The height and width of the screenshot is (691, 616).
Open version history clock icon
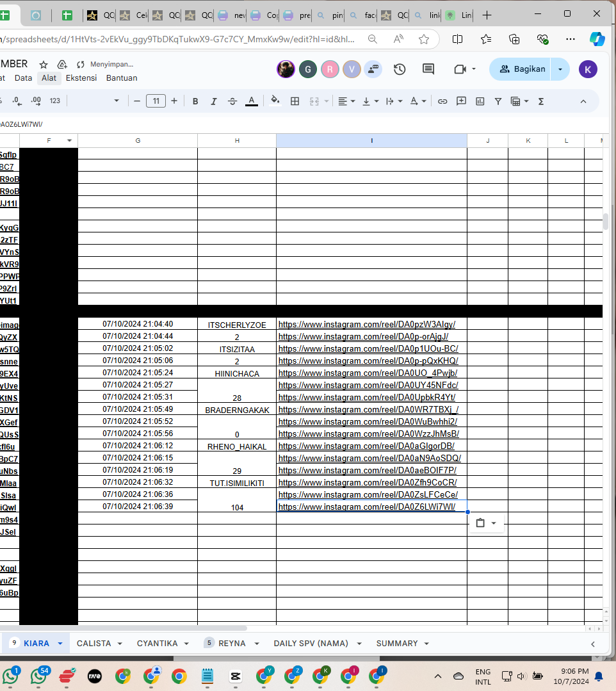[x=400, y=69]
